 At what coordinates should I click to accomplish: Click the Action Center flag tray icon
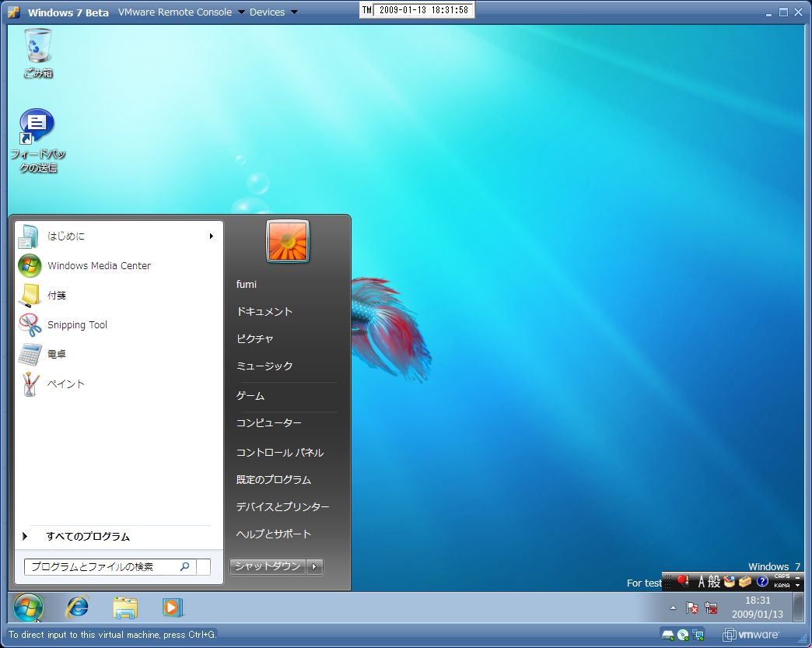692,608
